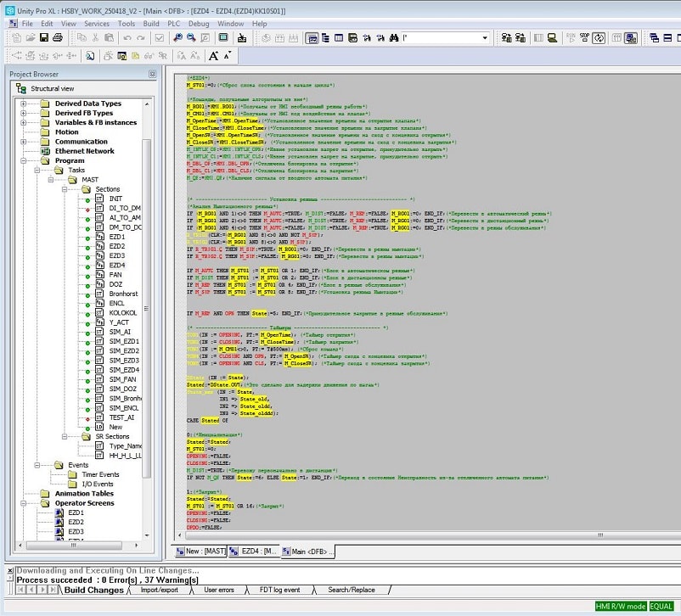Click the Redo arrow icon

coord(141,38)
